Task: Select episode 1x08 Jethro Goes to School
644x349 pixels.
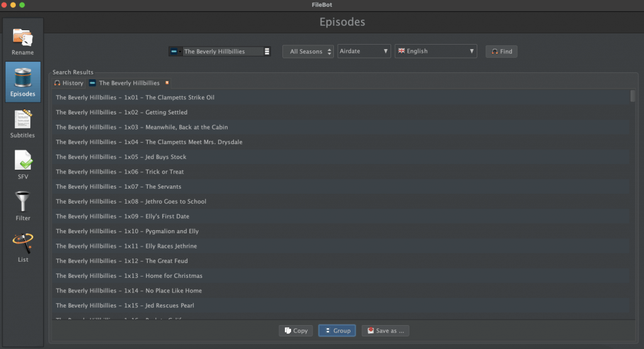Action: tap(340, 201)
